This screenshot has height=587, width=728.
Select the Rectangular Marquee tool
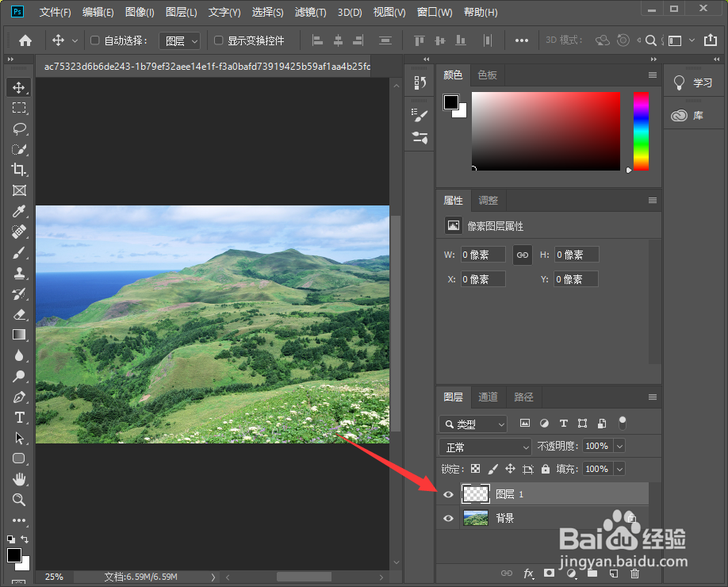(18, 108)
